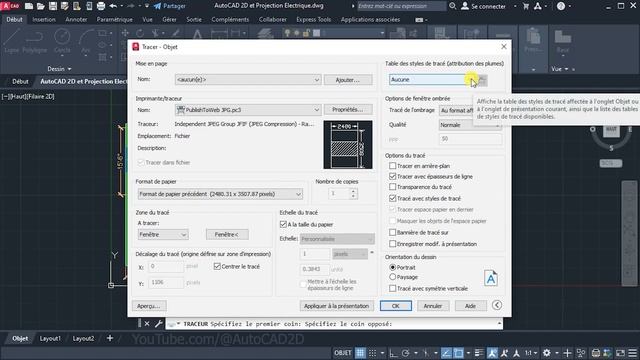Click the Save floppy disk icon
This screenshot has height=360, width=640.
pyautogui.click(x=53, y=6)
